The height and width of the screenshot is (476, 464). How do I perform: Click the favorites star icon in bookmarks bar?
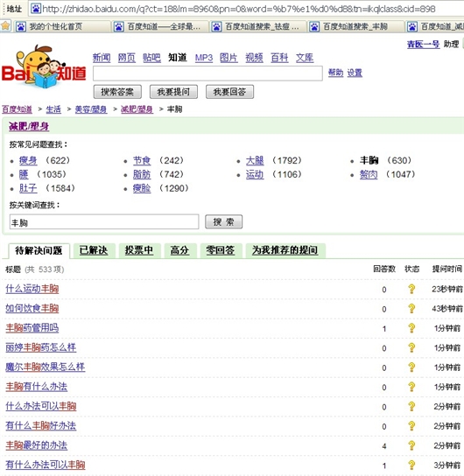tap(5, 26)
